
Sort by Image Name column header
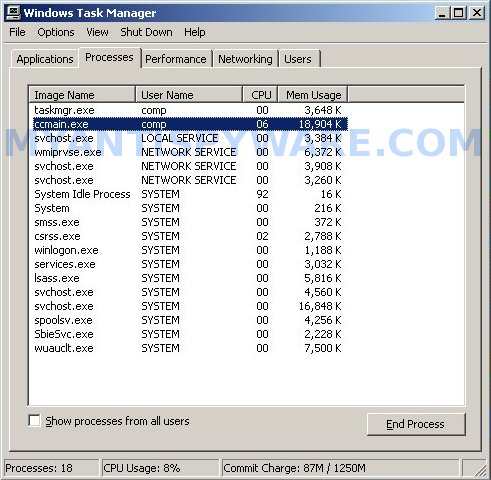tap(82, 95)
